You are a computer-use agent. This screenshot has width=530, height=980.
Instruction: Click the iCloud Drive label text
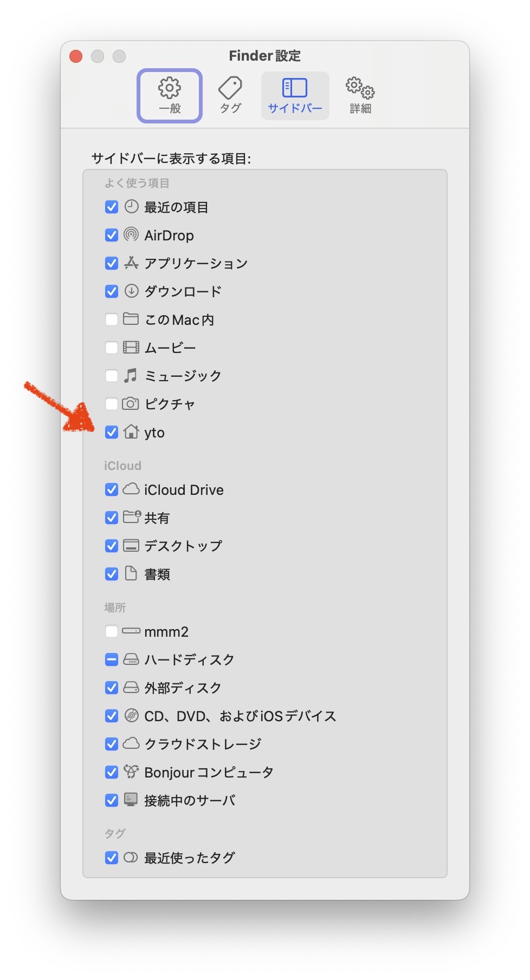click(184, 490)
